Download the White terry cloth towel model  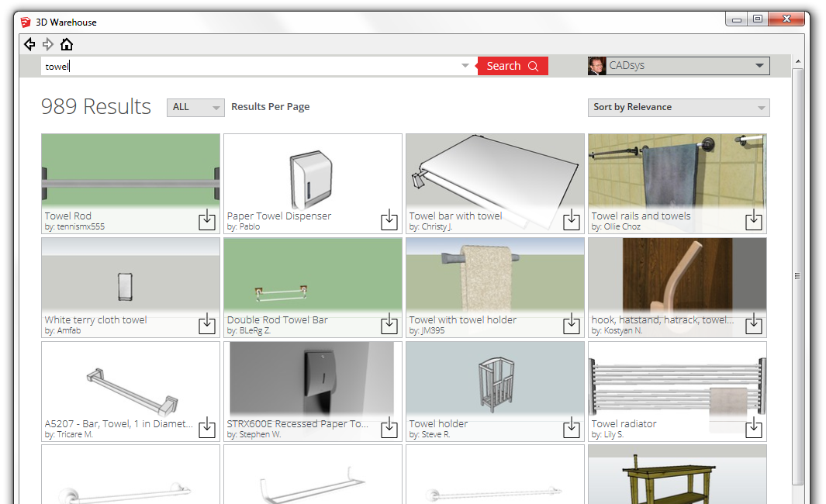pos(207,323)
